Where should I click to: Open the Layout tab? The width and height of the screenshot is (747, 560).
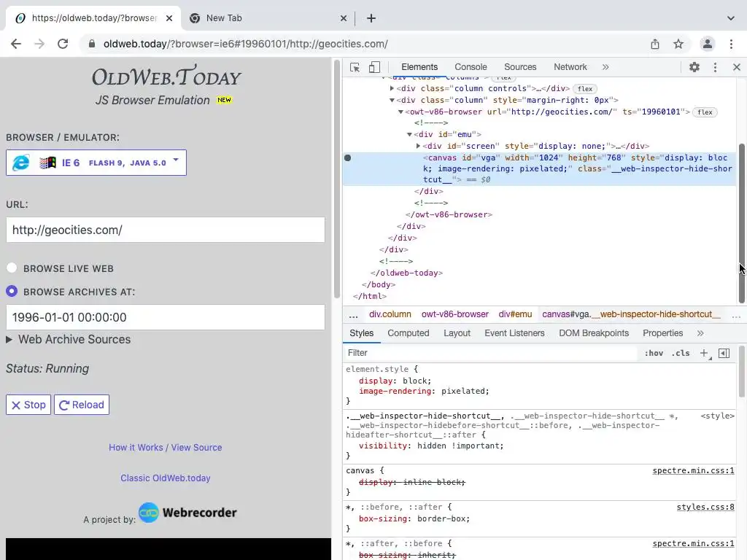457,333
